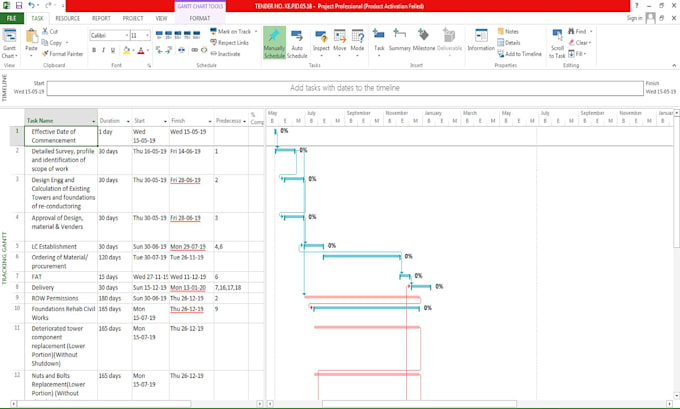The height and width of the screenshot is (409, 680).
Task: Select the Format Painter tool
Action: [x=62, y=54]
